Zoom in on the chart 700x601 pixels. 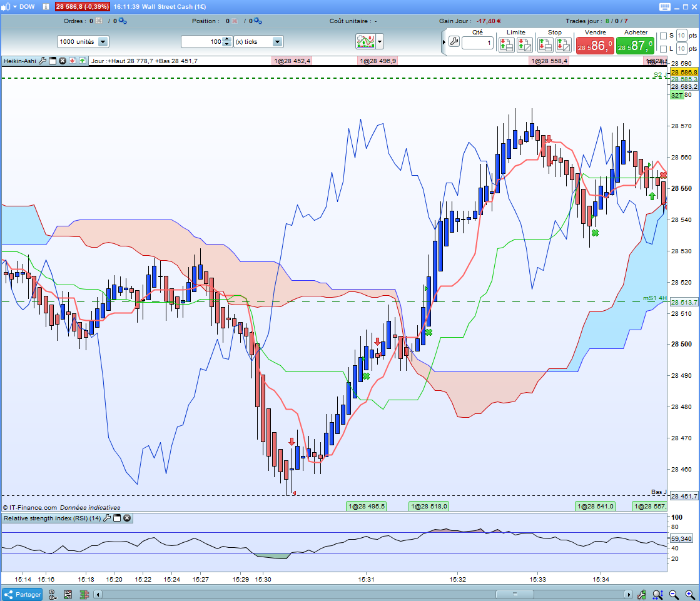click(690, 594)
